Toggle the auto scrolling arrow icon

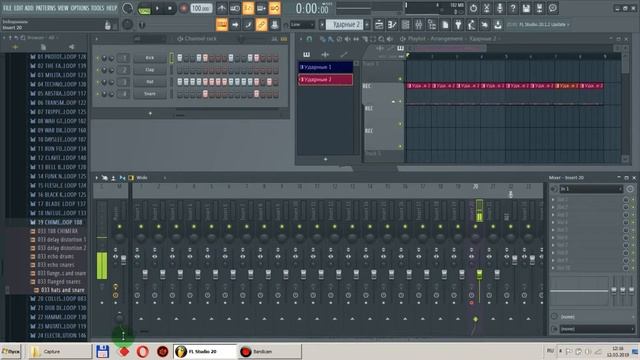pos(235,24)
